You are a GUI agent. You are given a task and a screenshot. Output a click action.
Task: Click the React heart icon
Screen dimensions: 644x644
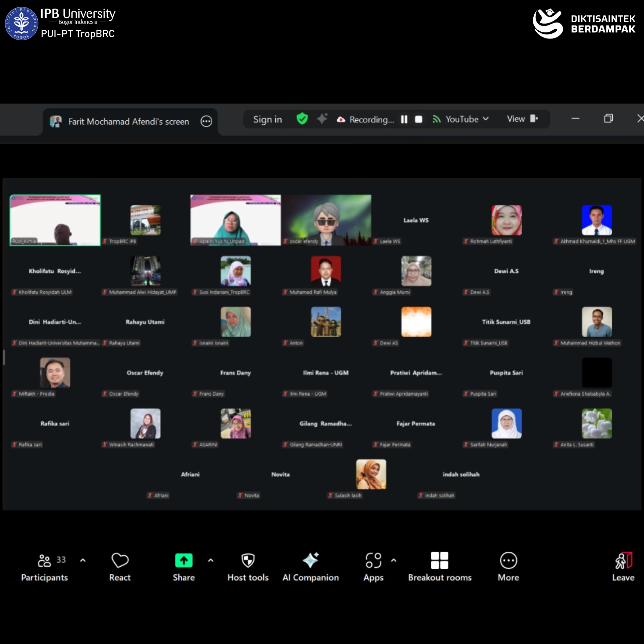pos(120,561)
